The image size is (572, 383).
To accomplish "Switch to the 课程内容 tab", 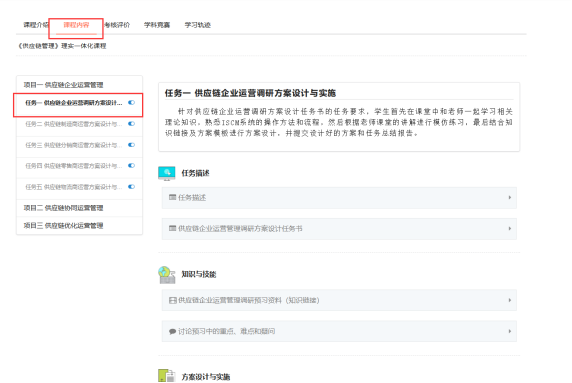I will click(x=76, y=25).
